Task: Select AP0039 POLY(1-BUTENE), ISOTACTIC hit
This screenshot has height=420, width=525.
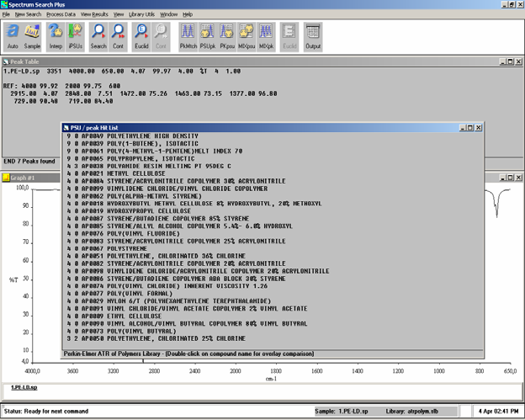Action: tap(132, 143)
